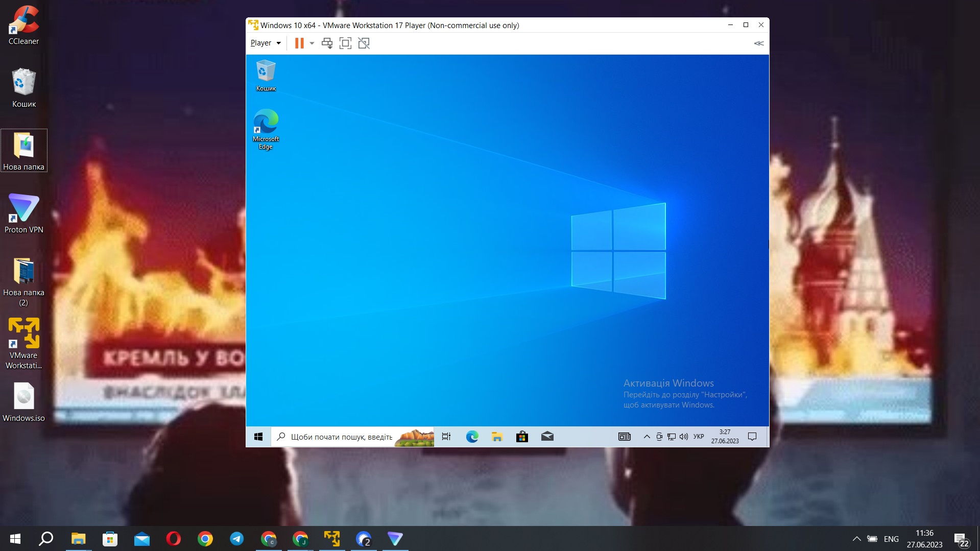Select the 'Нова папка (2)' desktop folder
Image resolution: width=980 pixels, height=551 pixels.
(x=23, y=281)
